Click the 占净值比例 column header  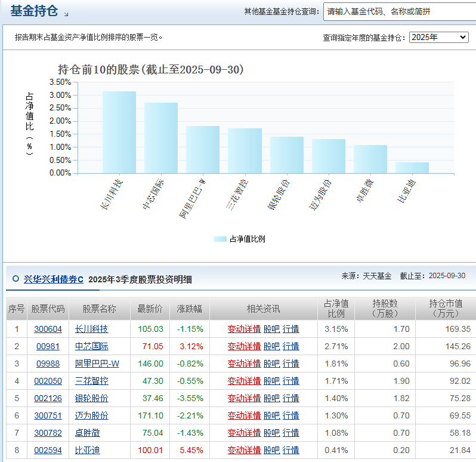tap(336, 309)
